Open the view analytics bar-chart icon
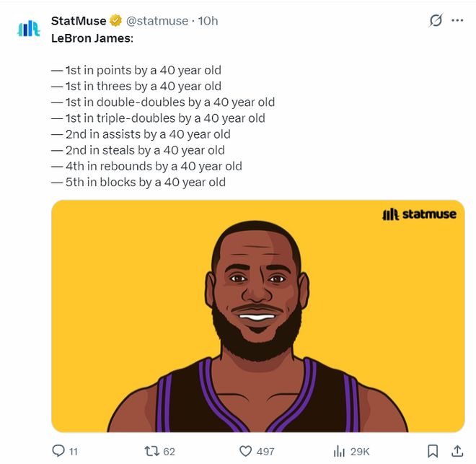Viewport: 476px width, 464px height. coord(338,451)
